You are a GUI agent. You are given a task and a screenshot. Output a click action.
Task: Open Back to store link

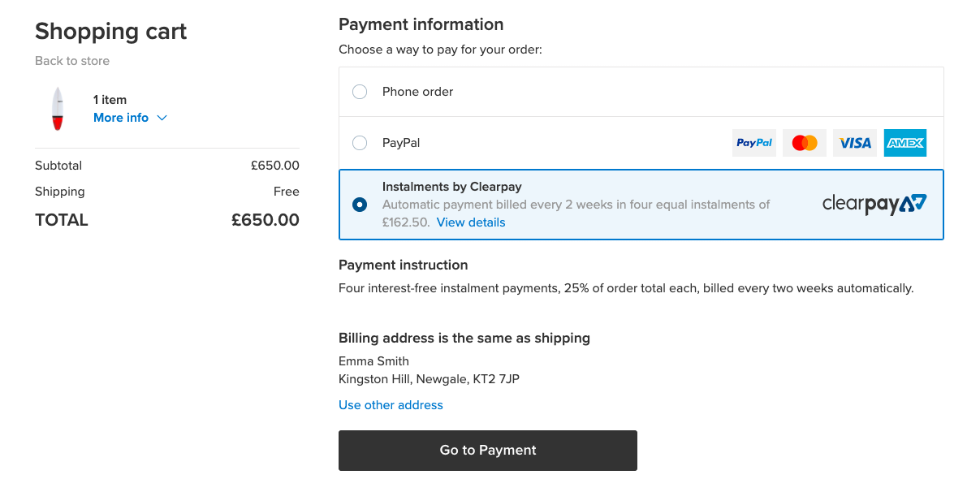pyautogui.click(x=72, y=61)
